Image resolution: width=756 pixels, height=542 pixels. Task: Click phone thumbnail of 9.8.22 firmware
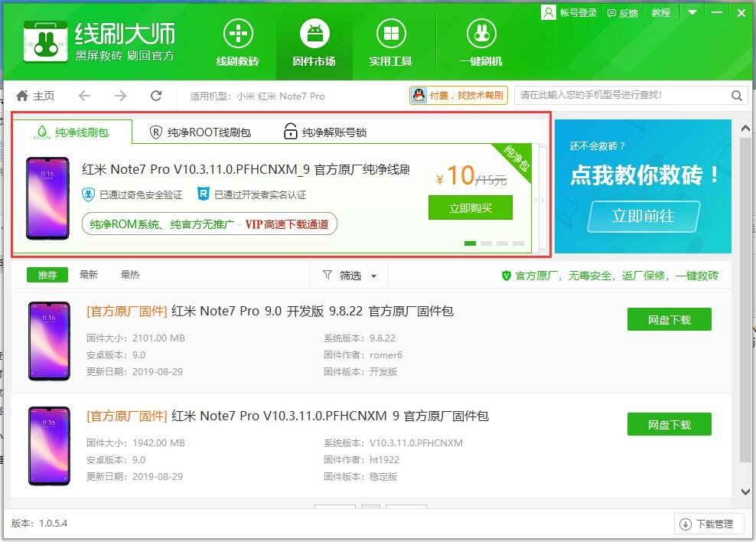click(x=49, y=341)
